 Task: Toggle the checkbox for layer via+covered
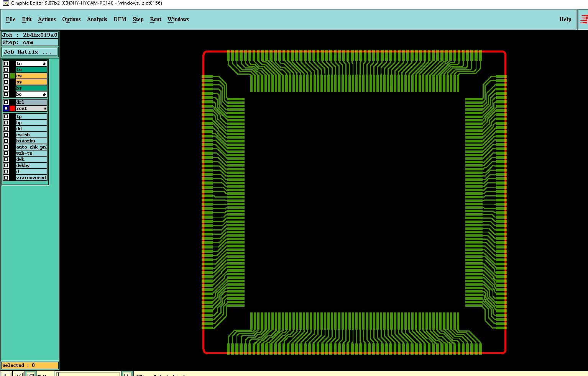pos(6,178)
